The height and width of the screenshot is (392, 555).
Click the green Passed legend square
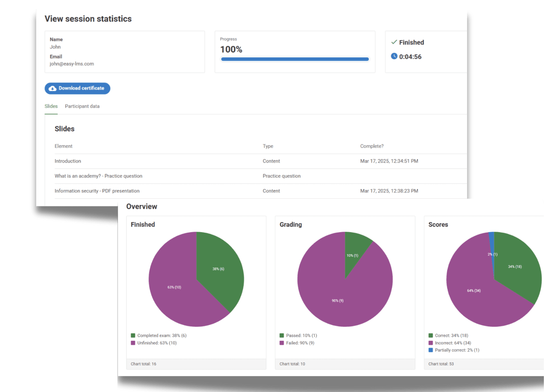click(x=282, y=335)
